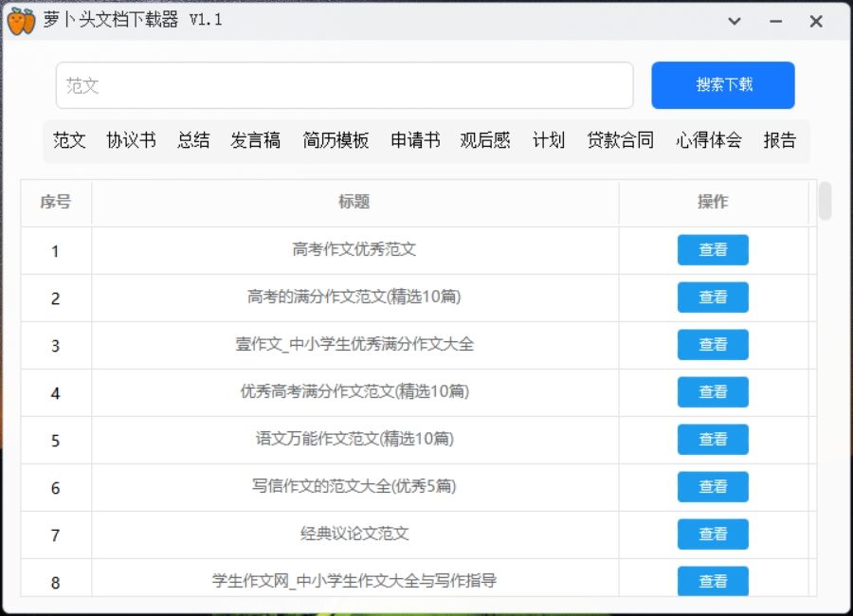Click the 搜索下载 button

pyautogui.click(x=723, y=85)
